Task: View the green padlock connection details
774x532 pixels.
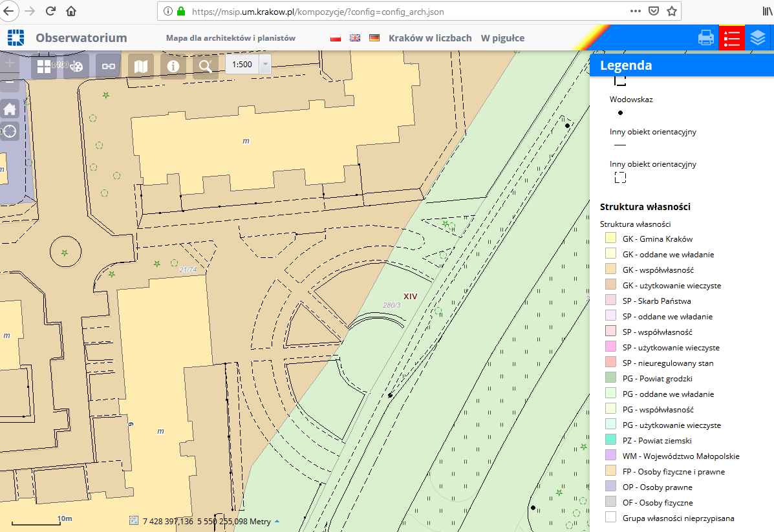Action: point(180,11)
